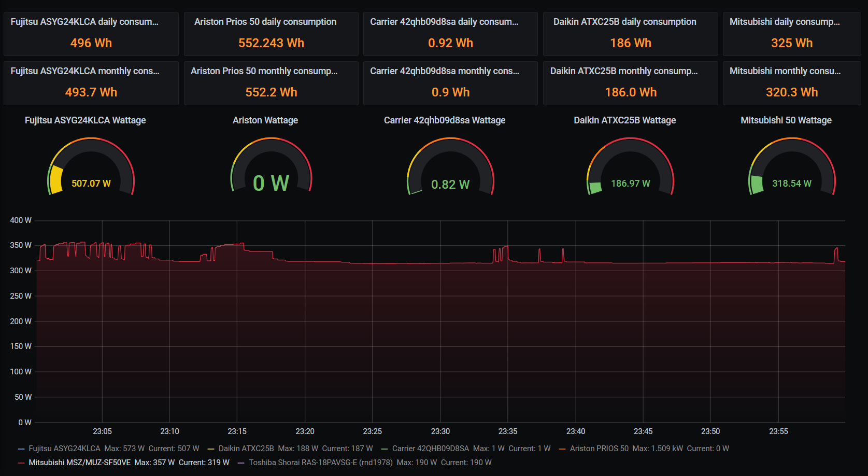Click green Carrier legend color swatch
The width and height of the screenshot is (868, 476).
click(x=385, y=449)
